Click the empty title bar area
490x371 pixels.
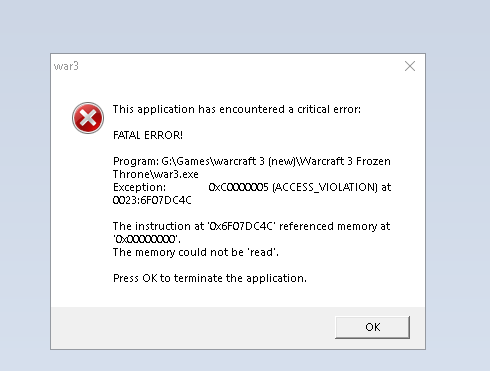pos(240,66)
